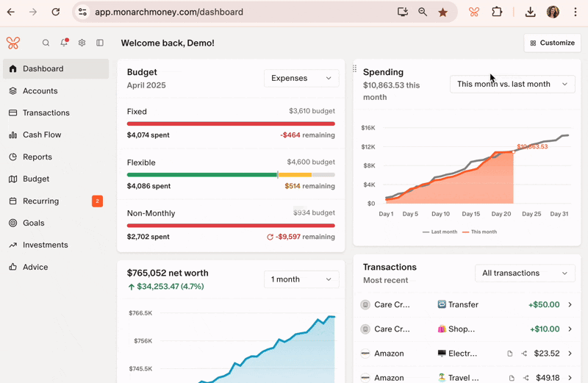Expand the All transactions filter dropdown
This screenshot has height=383, width=588.
point(524,273)
